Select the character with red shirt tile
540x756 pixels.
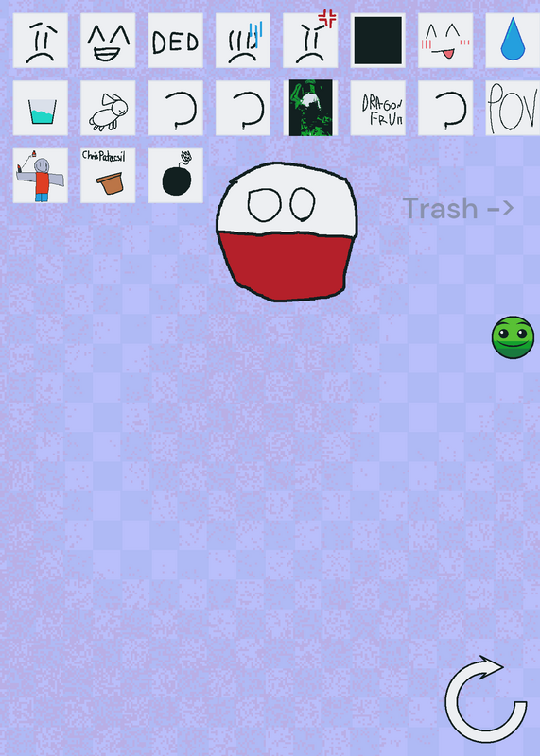coord(40,176)
